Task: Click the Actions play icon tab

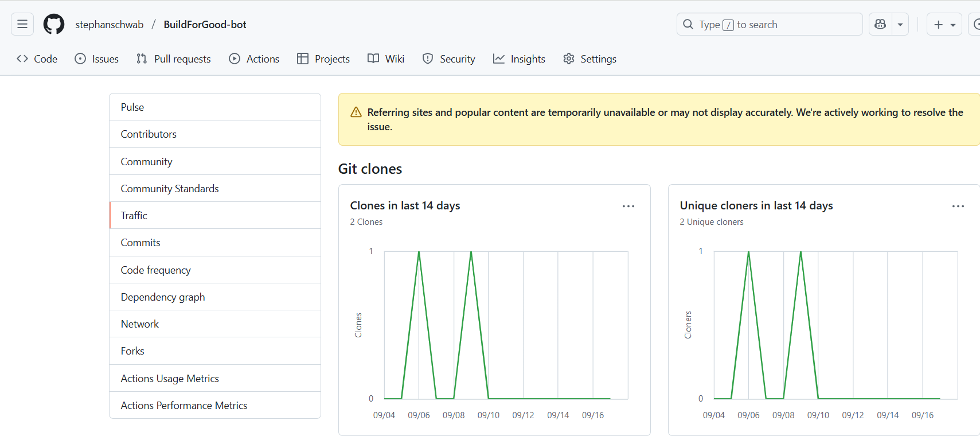Action: (x=254, y=59)
